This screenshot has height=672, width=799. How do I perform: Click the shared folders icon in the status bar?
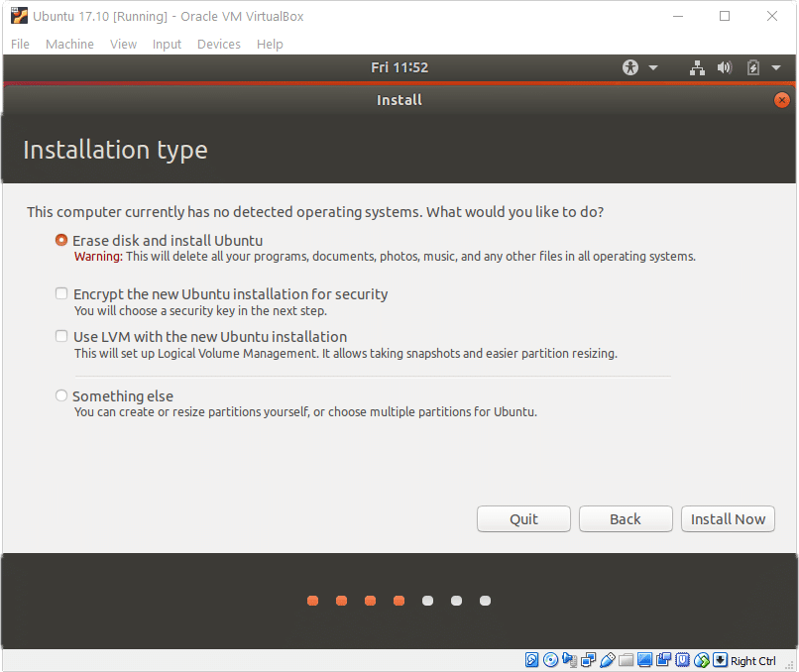626,659
